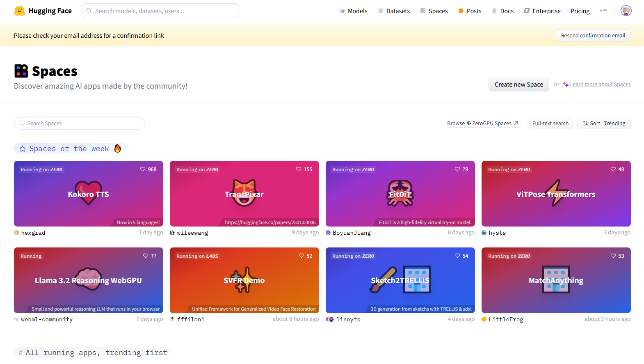This screenshot has height=364, width=644.
Task: Like TransPixar via heart icon showing 155
Action: pos(299,169)
